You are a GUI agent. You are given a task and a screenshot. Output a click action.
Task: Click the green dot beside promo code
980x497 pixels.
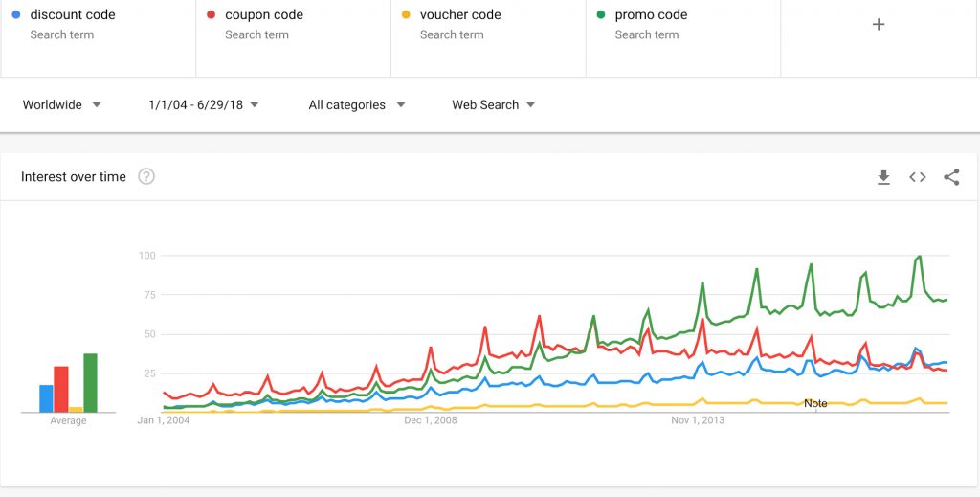(601, 14)
